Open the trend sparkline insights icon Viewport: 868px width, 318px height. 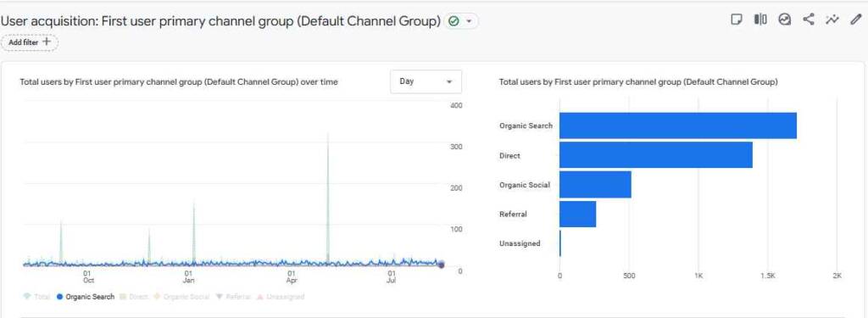click(832, 20)
